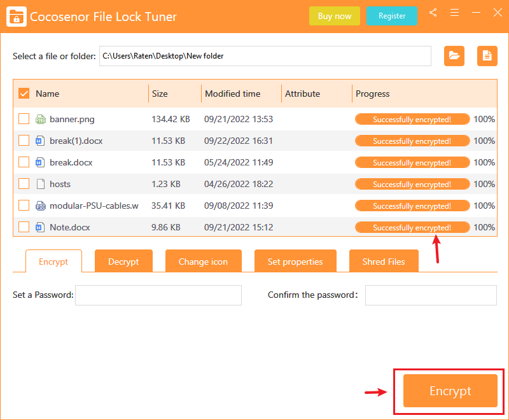The image size is (509, 420).
Task: Click the open folder browse icon
Action: [x=454, y=56]
